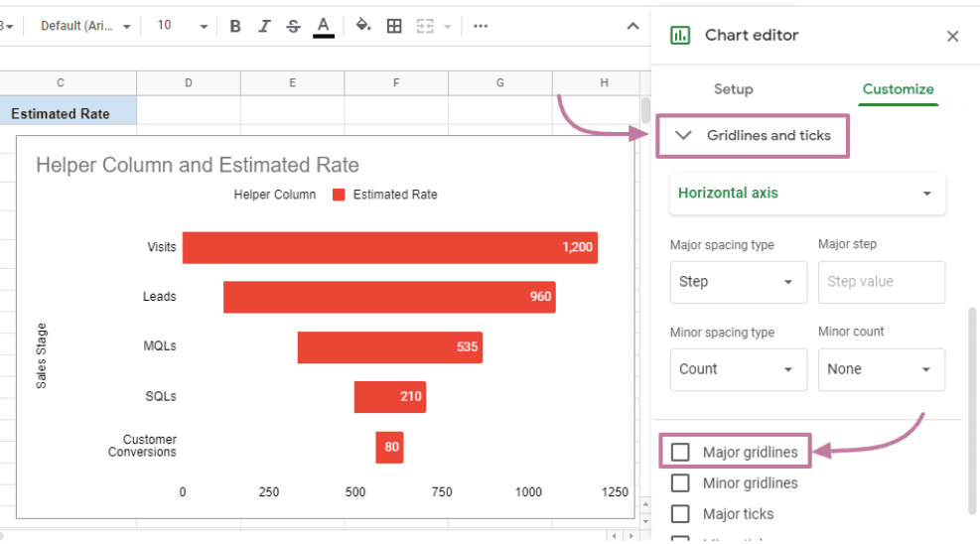Viewport: 980px width, 544px height.
Task: Open merge cells dropdown arrow
Action: click(x=448, y=26)
